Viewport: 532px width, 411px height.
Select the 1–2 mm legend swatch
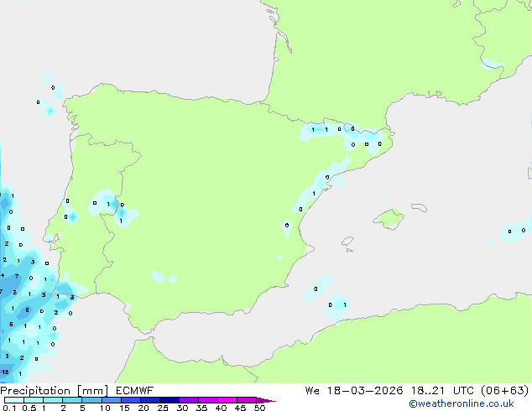point(53,400)
